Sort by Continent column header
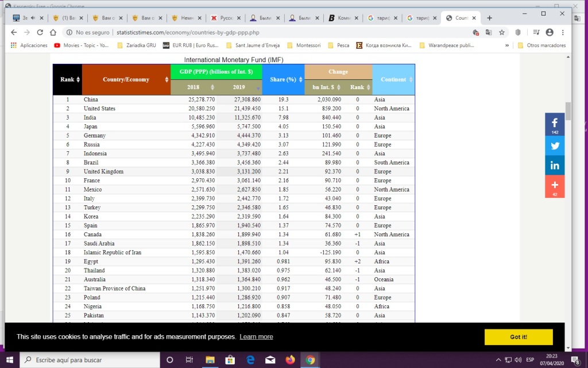This screenshot has height=368, width=588. coord(396,79)
